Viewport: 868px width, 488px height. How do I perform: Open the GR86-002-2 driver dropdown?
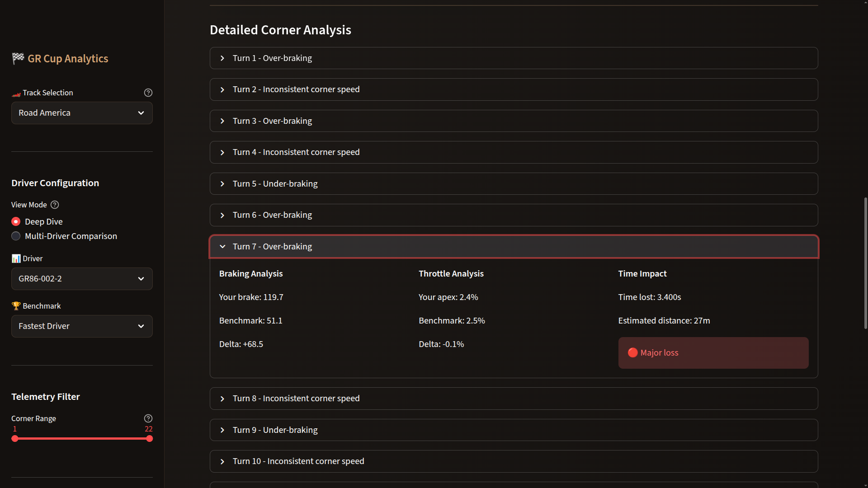82,279
